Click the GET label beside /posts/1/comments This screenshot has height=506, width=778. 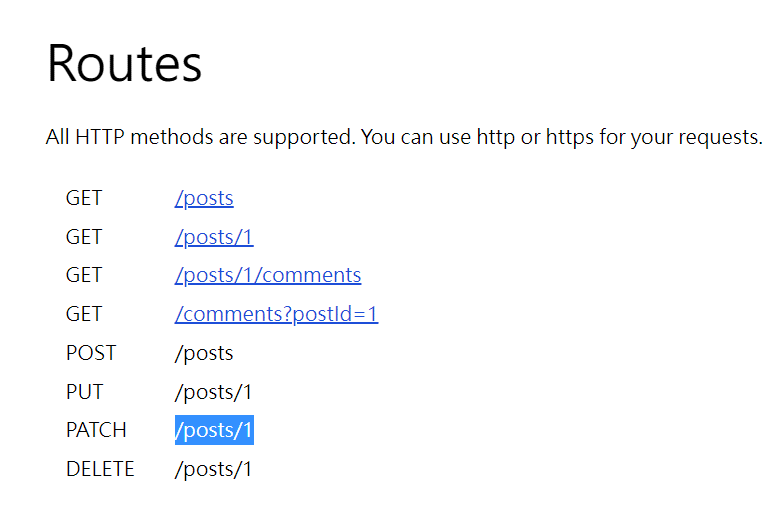point(84,275)
